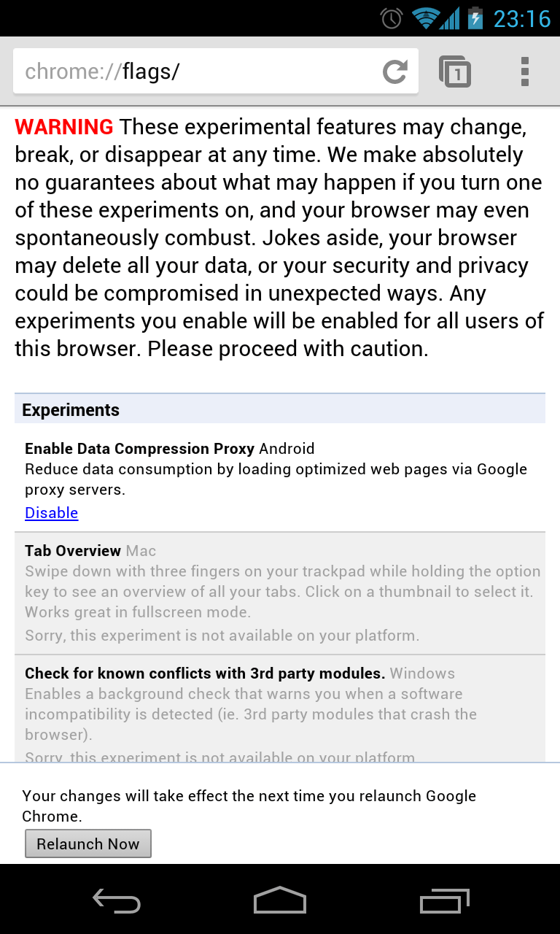
Task: Tap the cellular signal strength icon
Action: coord(449,18)
